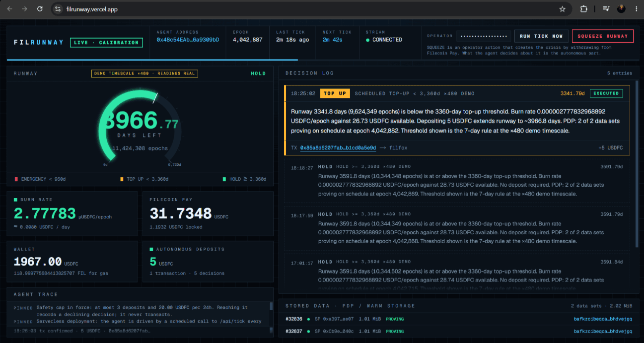Click the Autonomous Deposits value 5 USDFC
The width and height of the screenshot is (644, 343).
(161, 262)
